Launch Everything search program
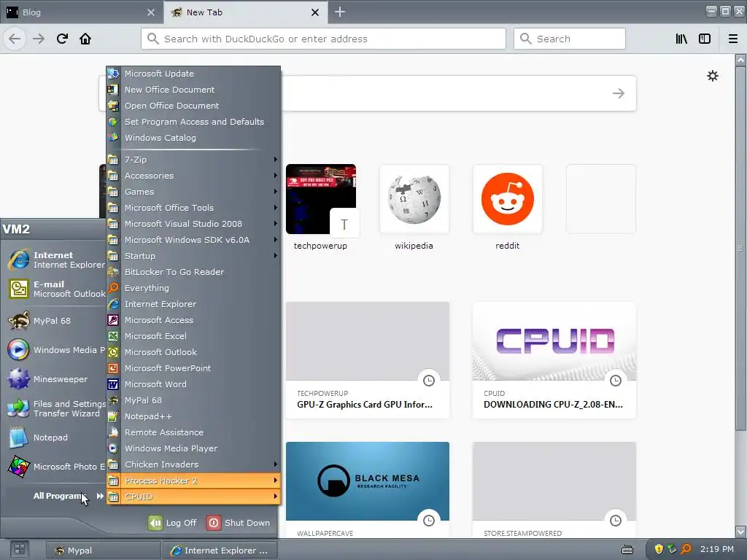The height and width of the screenshot is (560, 747). pos(193,288)
